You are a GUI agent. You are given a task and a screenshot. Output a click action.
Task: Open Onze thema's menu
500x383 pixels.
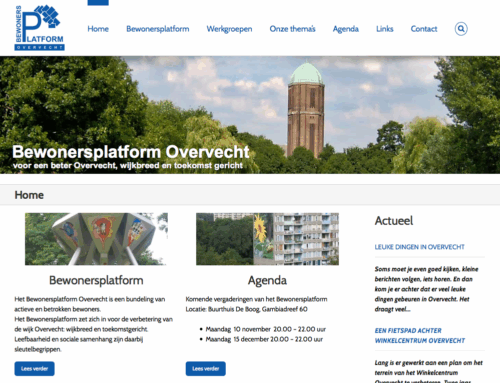[x=292, y=29]
